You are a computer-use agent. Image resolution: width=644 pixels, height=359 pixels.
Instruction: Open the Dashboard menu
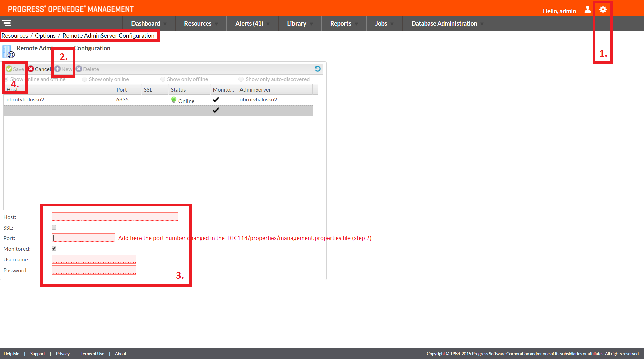(146, 24)
